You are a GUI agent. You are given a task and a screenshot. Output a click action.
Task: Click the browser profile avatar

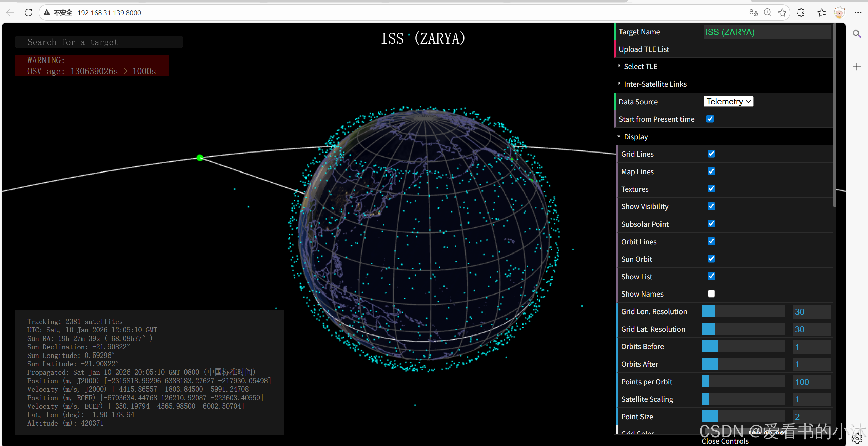[840, 13]
